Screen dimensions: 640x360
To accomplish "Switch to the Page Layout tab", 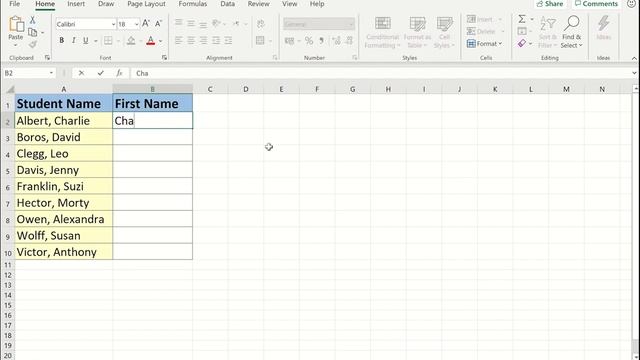I will pos(146,4).
